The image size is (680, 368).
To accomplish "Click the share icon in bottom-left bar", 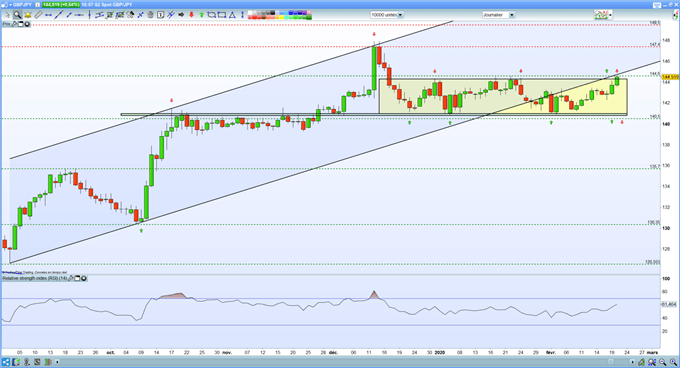I will point(6,362).
